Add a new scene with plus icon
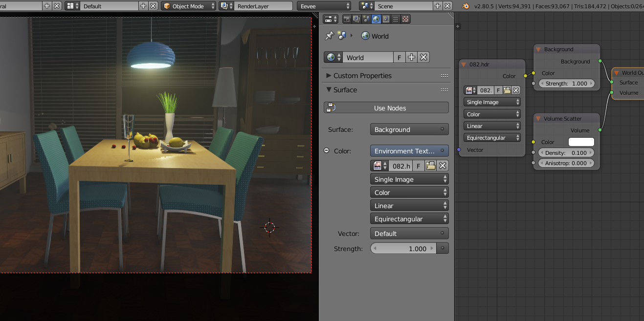The width and height of the screenshot is (644, 321). pyautogui.click(x=437, y=6)
